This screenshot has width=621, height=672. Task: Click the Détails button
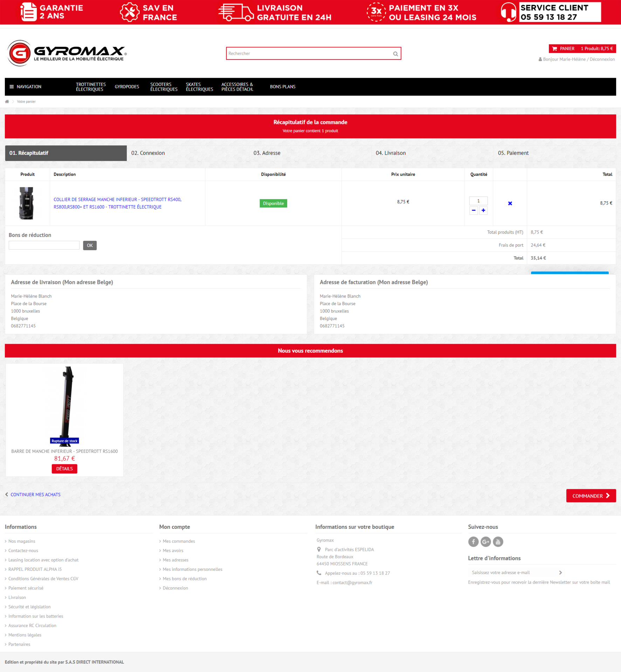(64, 469)
